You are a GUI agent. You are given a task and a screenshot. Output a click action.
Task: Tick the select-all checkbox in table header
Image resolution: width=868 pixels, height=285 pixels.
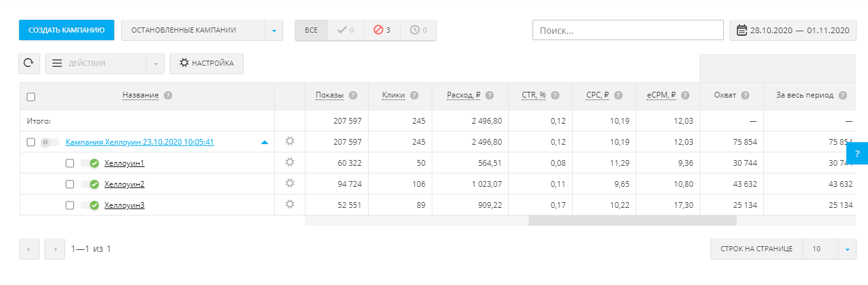[31, 96]
